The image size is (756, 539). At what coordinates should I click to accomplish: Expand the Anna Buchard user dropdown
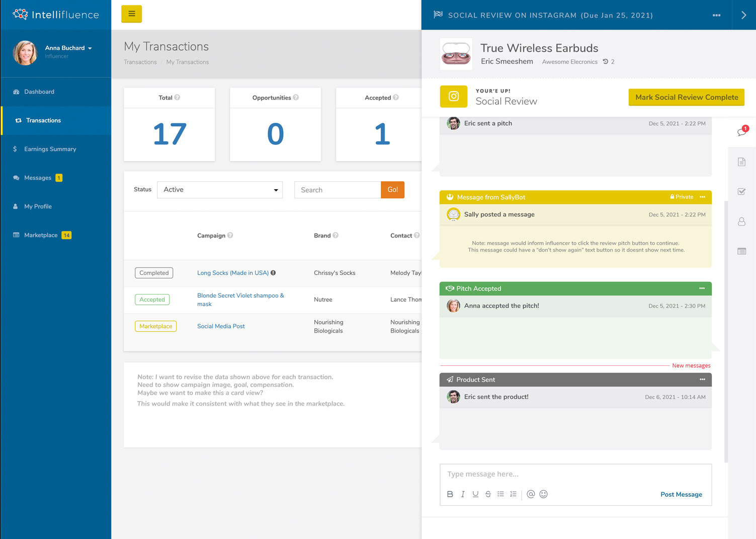coord(68,48)
